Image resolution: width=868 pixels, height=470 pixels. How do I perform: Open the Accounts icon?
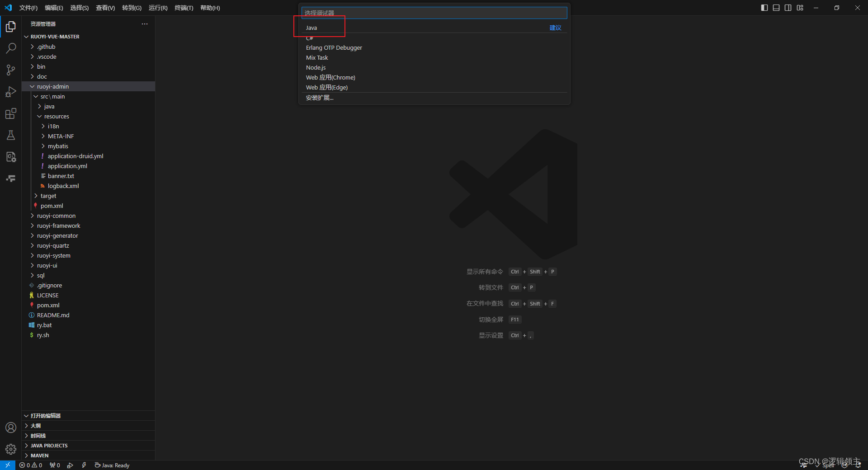pyautogui.click(x=11, y=428)
